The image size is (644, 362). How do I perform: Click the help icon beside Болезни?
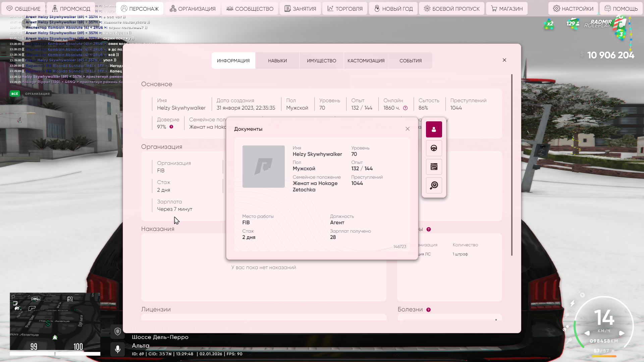click(x=428, y=310)
